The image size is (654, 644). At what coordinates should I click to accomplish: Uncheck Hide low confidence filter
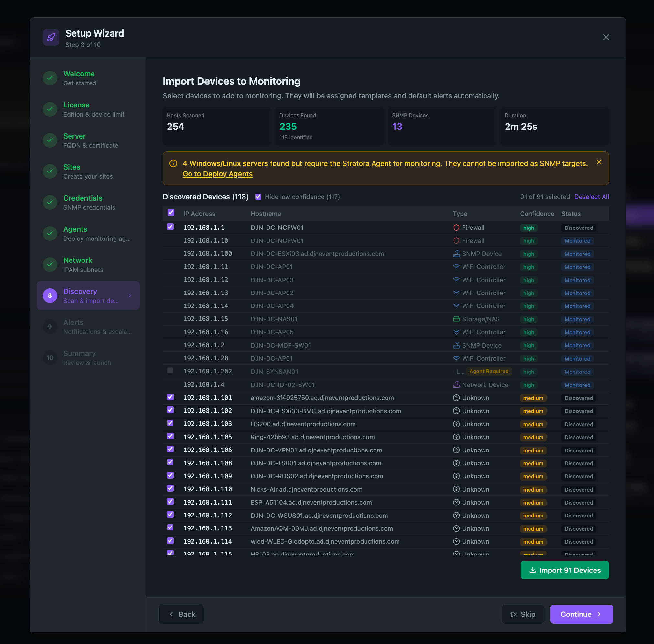(x=258, y=196)
